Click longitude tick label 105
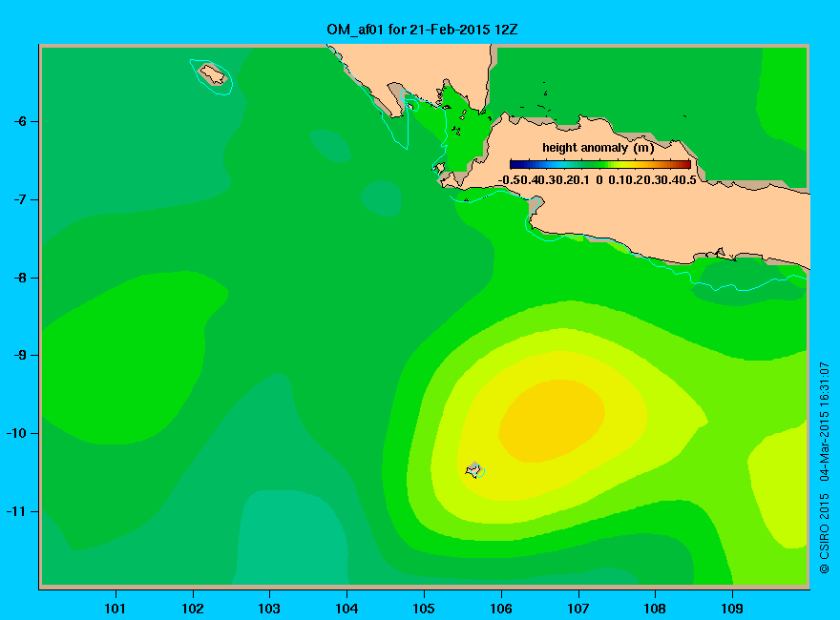This screenshot has height=620, width=840. click(x=424, y=609)
